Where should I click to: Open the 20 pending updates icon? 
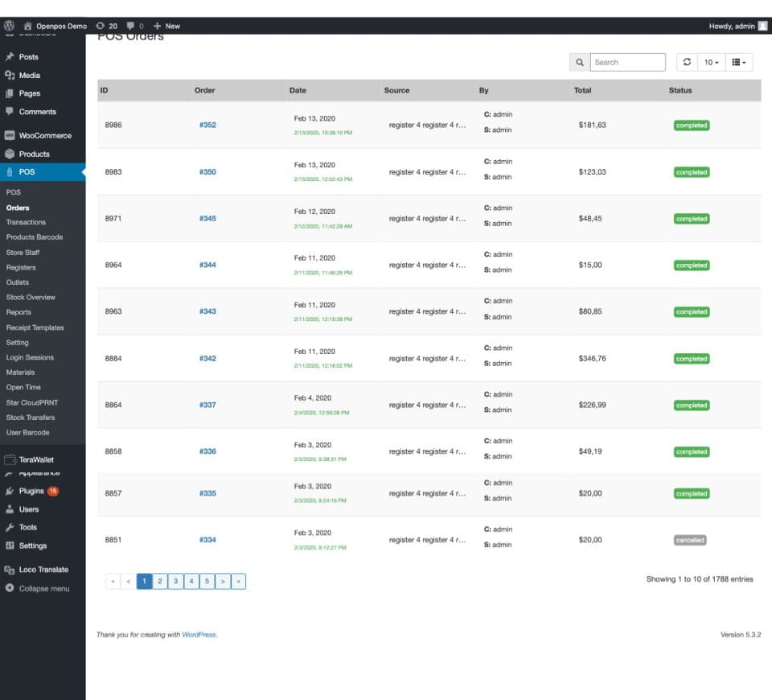[x=106, y=26]
